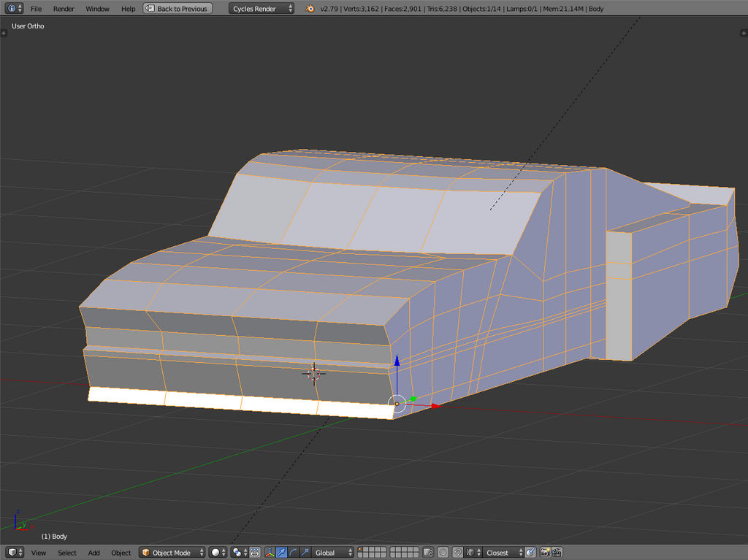Open the Cycles Render engine dropdown

click(x=262, y=9)
